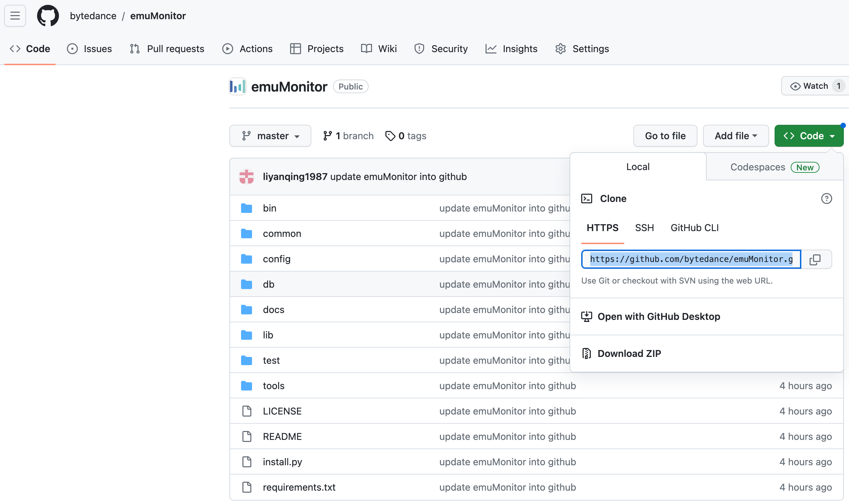Click the bin folder icon
Viewport: 849px width, 504px height.
click(247, 208)
